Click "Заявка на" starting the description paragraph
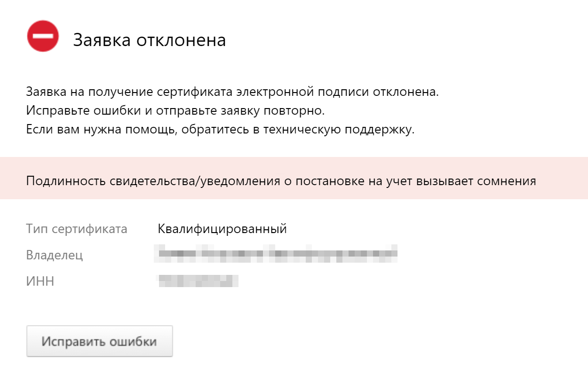 (x=48, y=92)
